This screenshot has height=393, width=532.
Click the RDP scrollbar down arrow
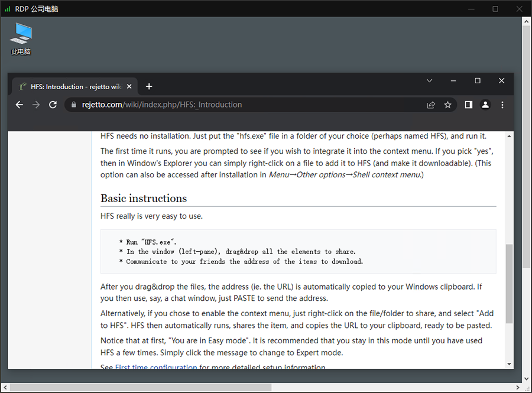pyautogui.click(x=527, y=379)
